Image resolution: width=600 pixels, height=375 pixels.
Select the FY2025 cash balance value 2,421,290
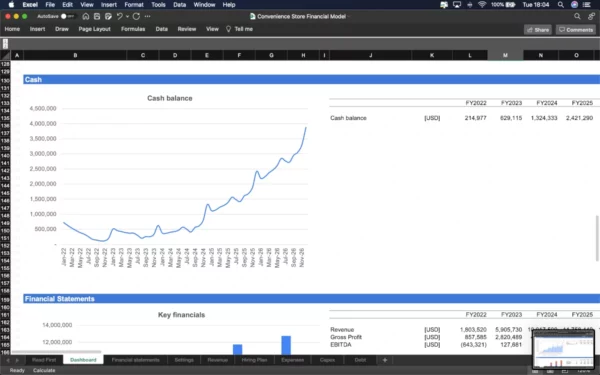click(x=579, y=118)
